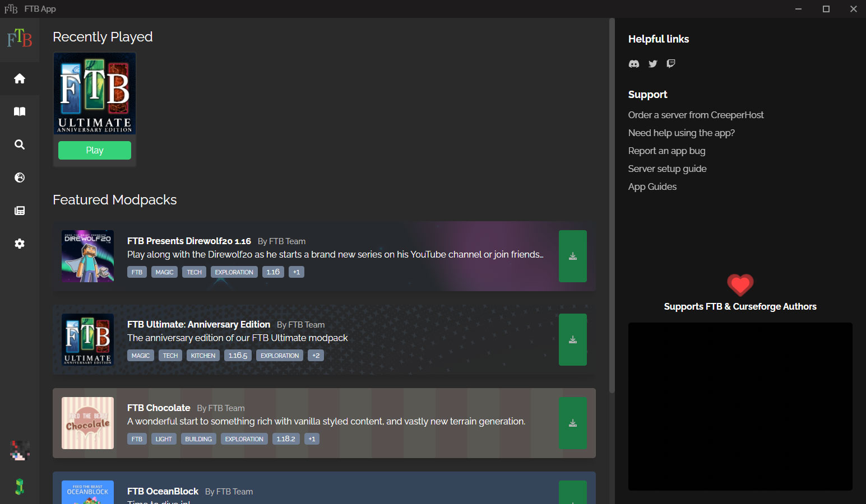Click the 1.16.5 tag on FTB Ultimate
The height and width of the screenshot is (504, 866).
click(x=238, y=356)
